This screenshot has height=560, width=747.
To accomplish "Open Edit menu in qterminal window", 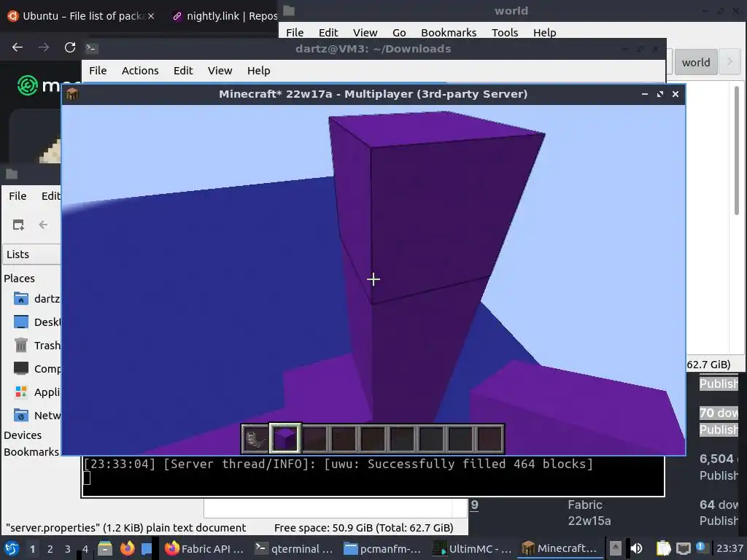I will point(183,71).
